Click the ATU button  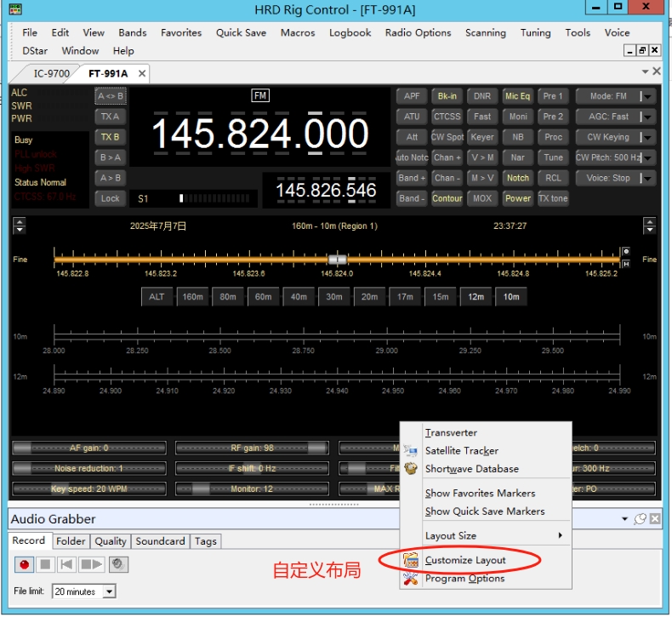click(412, 117)
